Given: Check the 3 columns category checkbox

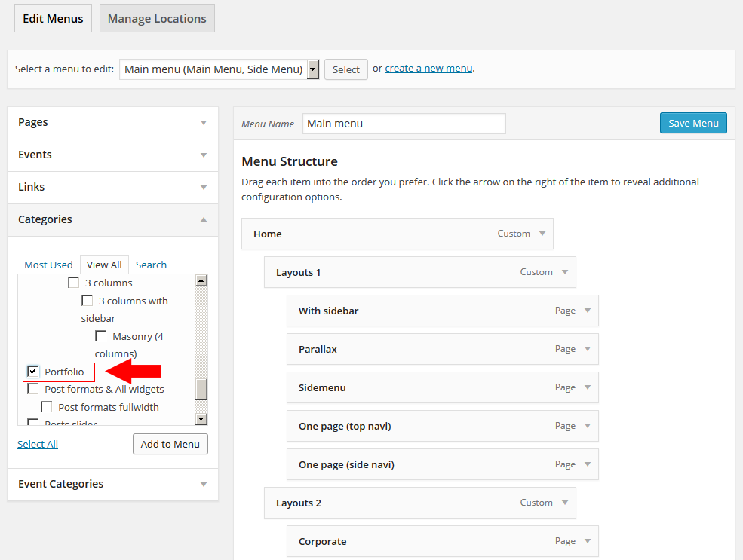Looking at the screenshot, I should click(x=74, y=283).
